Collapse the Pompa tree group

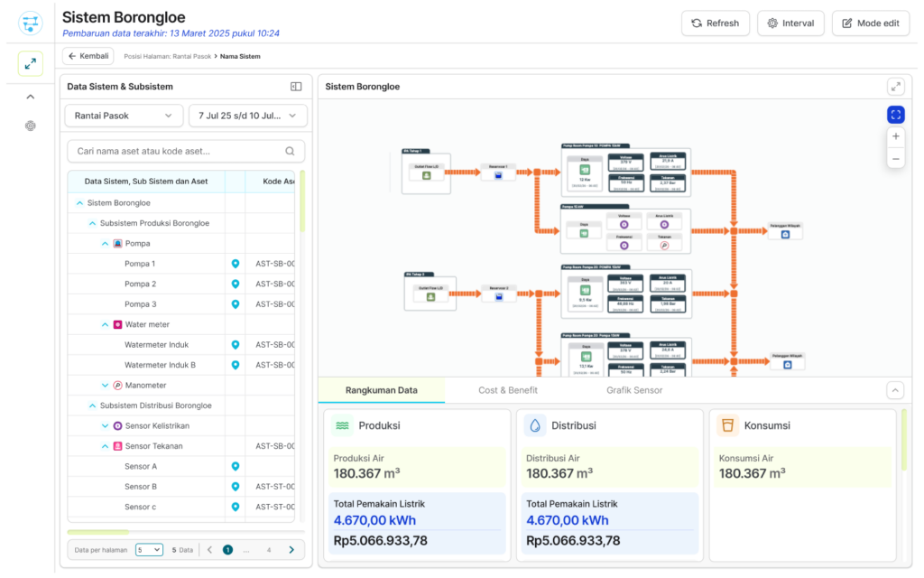pyautogui.click(x=105, y=244)
